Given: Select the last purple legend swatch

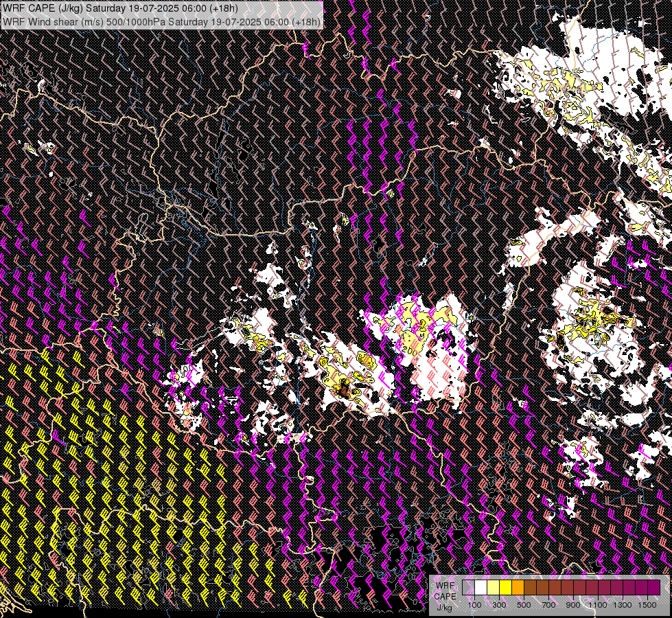Looking at the screenshot, I should tap(654, 588).
